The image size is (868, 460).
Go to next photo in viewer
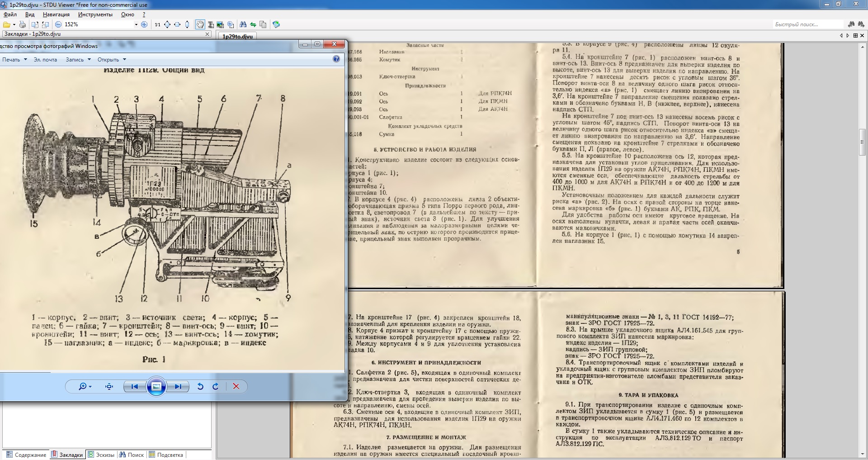pyautogui.click(x=178, y=386)
